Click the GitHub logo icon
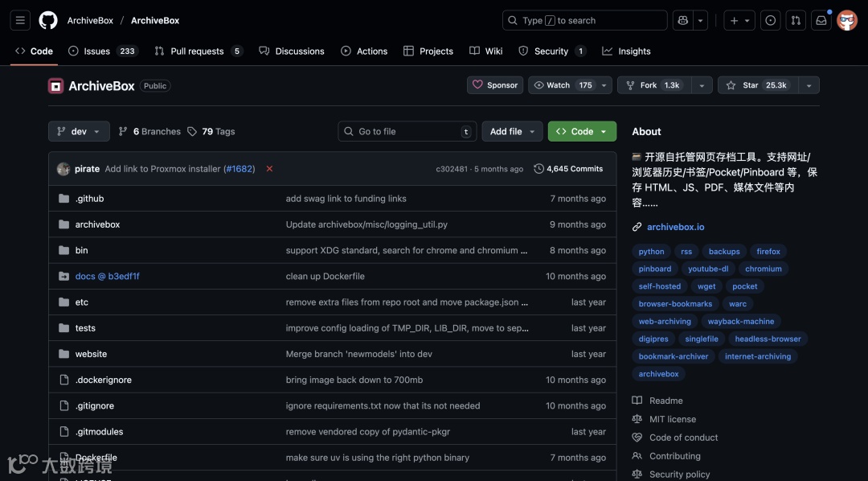 point(48,20)
